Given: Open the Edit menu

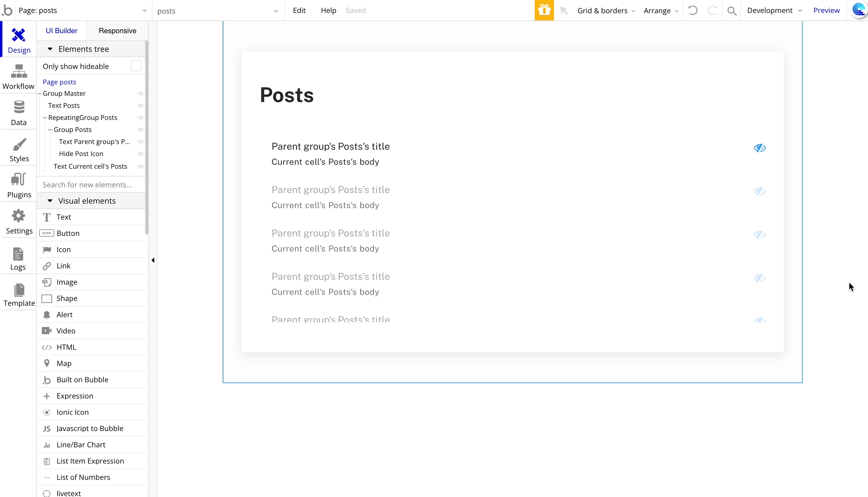Looking at the screenshot, I should point(299,10).
